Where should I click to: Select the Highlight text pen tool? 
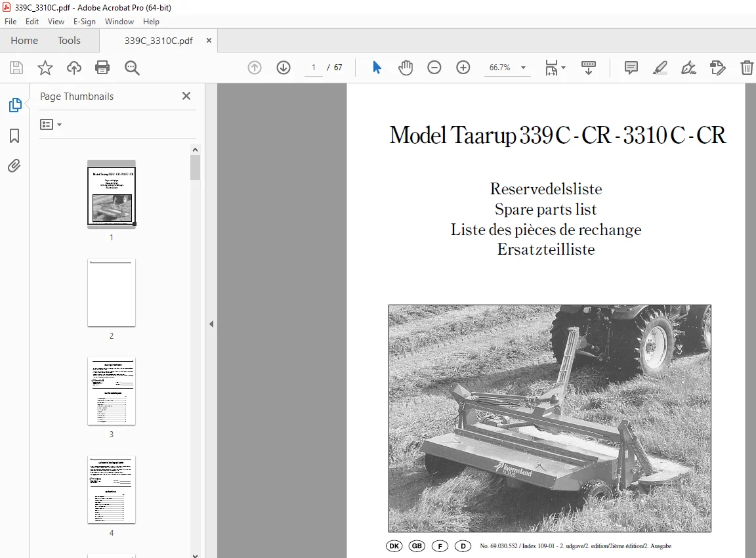point(660,68)
